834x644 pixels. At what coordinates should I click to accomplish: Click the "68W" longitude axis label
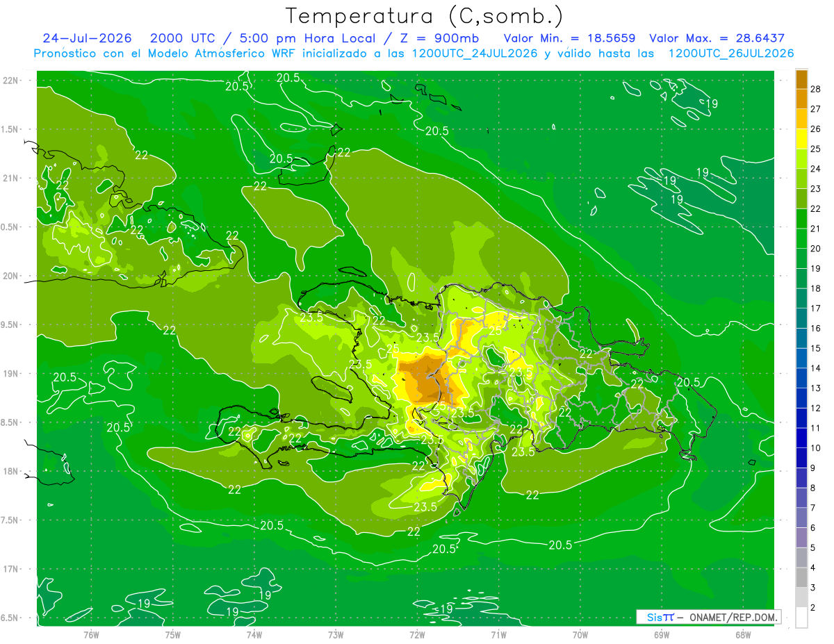742,634
